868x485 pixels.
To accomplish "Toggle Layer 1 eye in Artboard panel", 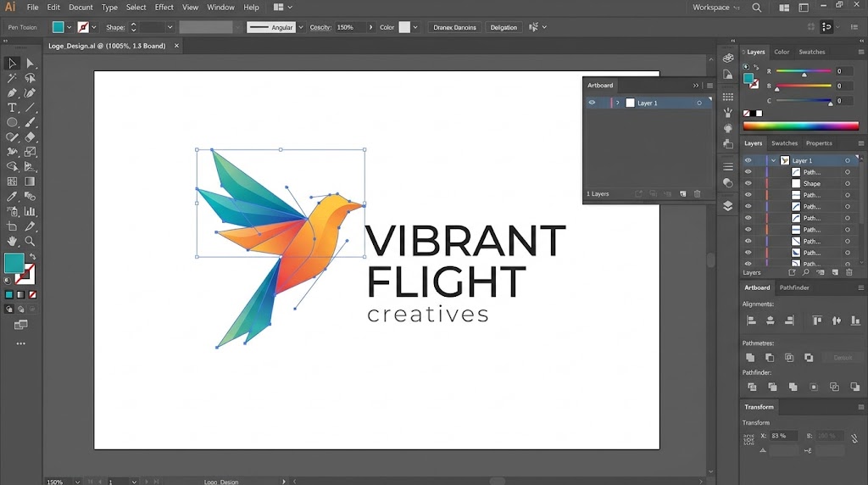I will 592,103.
